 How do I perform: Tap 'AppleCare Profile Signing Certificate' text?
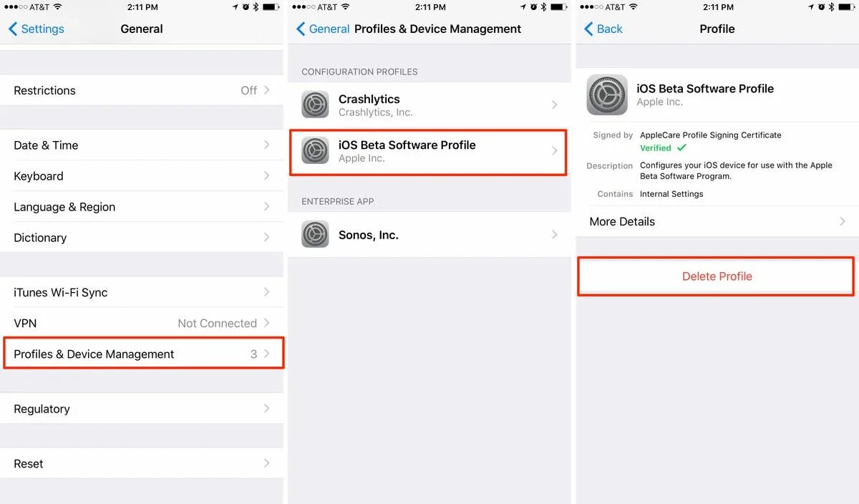tap(711, 135)
